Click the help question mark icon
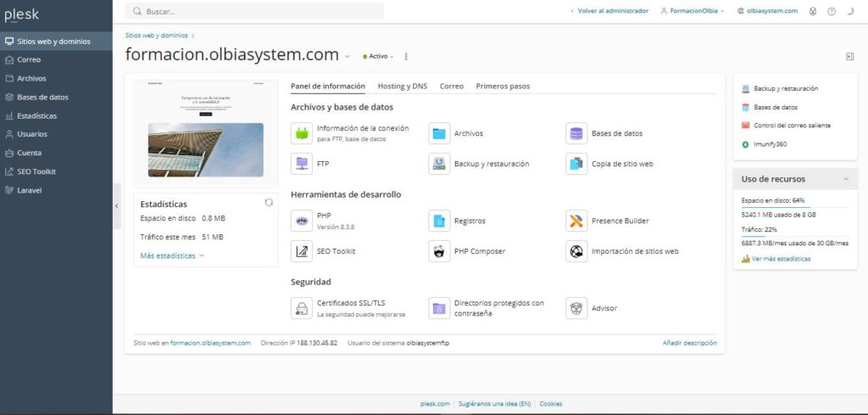The width and height of the screenshot is (868, 415). 831,11
